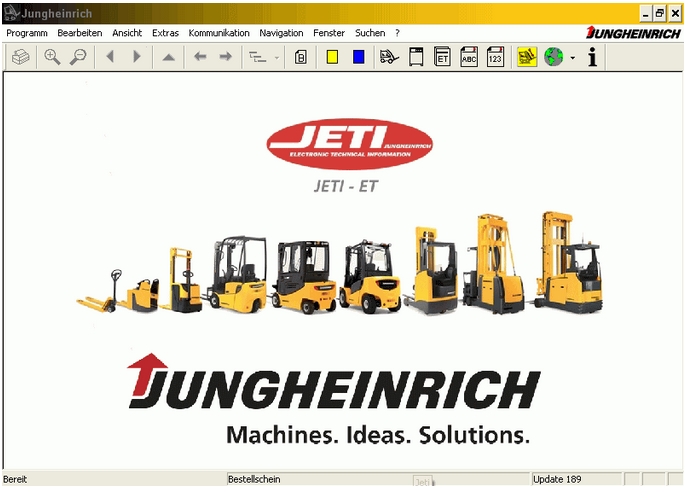This screenshot has height=492, width=685.
Task: Click 'Bestellschein' in status bar
Action: tap(254, 479)
